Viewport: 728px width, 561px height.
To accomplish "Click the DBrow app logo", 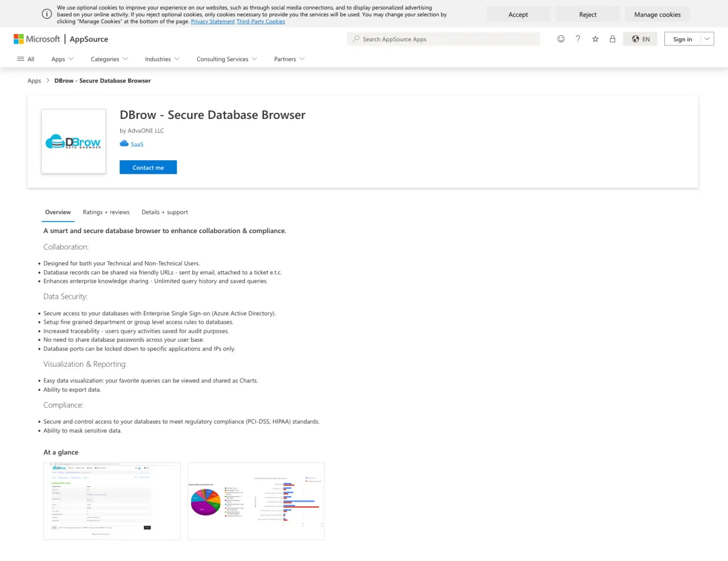I will click(x=73, y=141).
